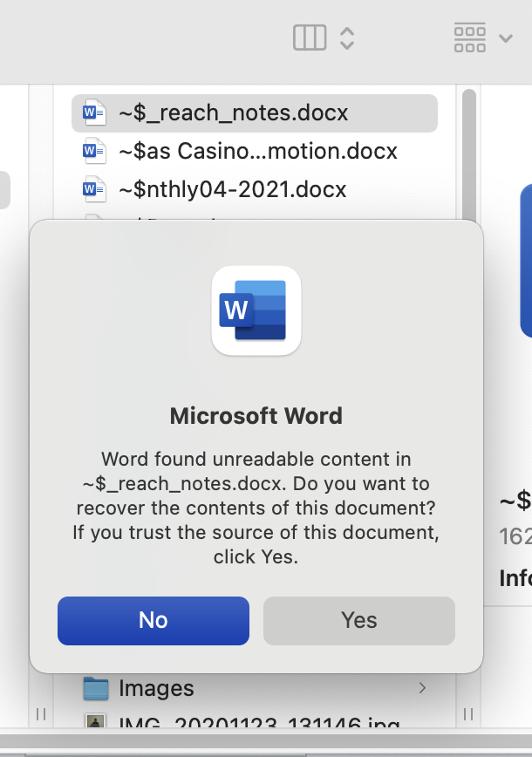Select the Images folder label
This screenshot has height=757, width=532.
(156, 688)
